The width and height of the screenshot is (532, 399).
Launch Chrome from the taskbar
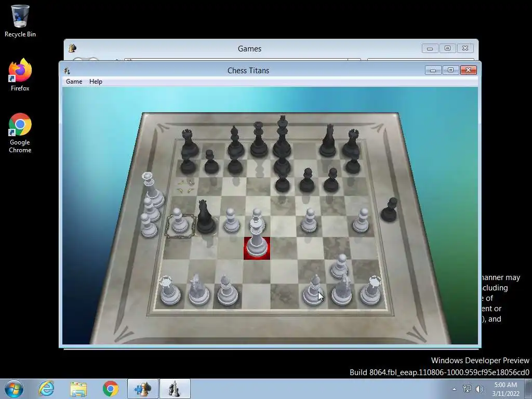coord(110,389)
